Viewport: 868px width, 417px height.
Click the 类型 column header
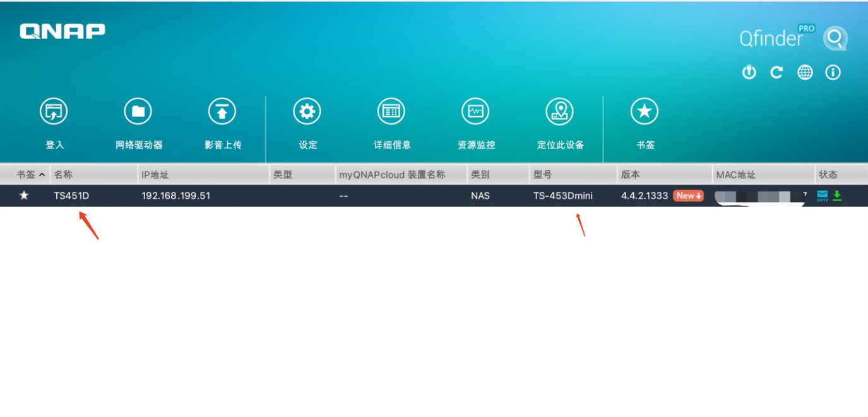[302, 175]
